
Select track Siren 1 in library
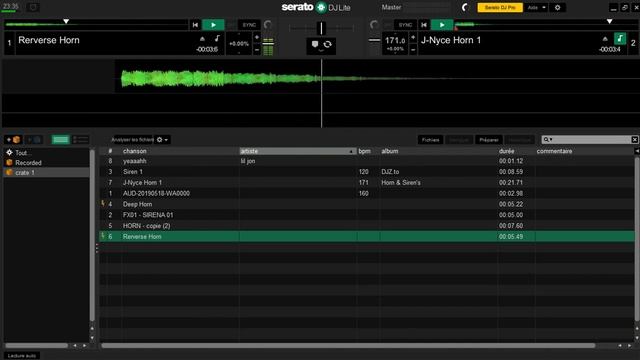(367, 172)
